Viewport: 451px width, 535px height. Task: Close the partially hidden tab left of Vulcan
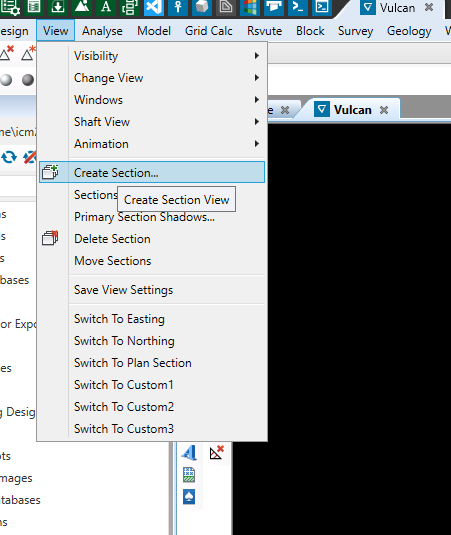coord(285,110)
